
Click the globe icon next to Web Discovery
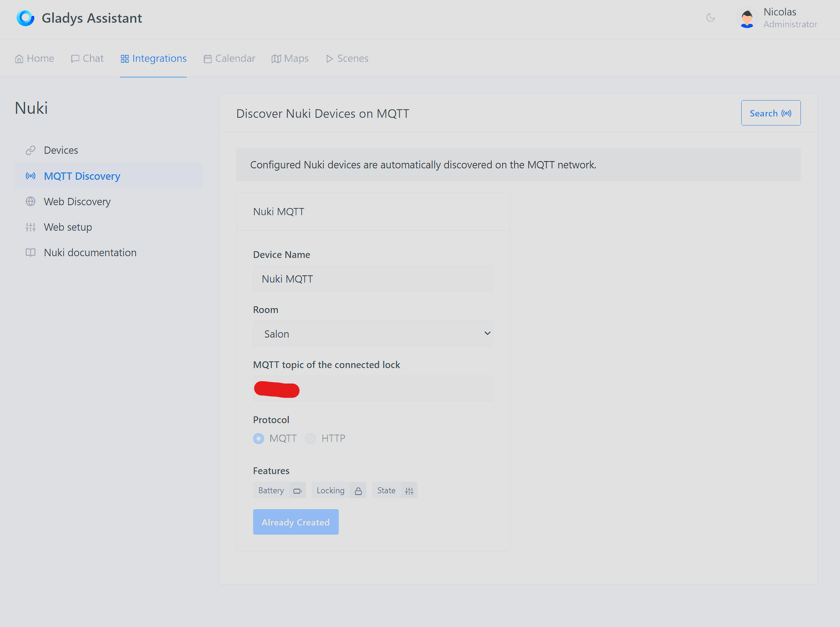(31, 202)
